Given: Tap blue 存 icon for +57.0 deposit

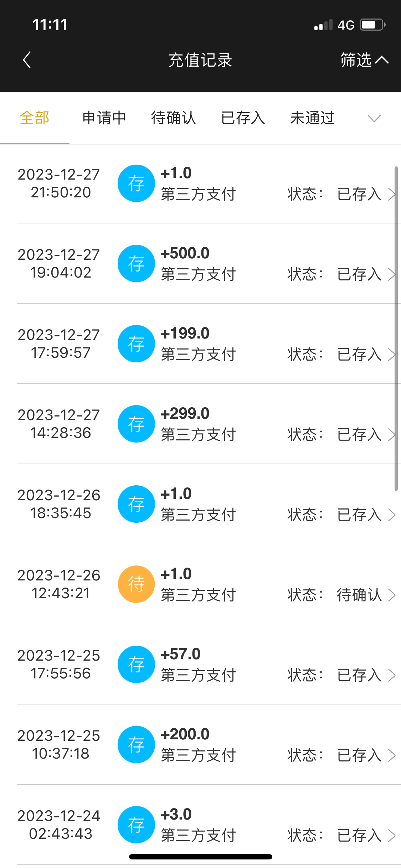Looking at the screenshot, I should pyautogui.click(x=136, y=665).
